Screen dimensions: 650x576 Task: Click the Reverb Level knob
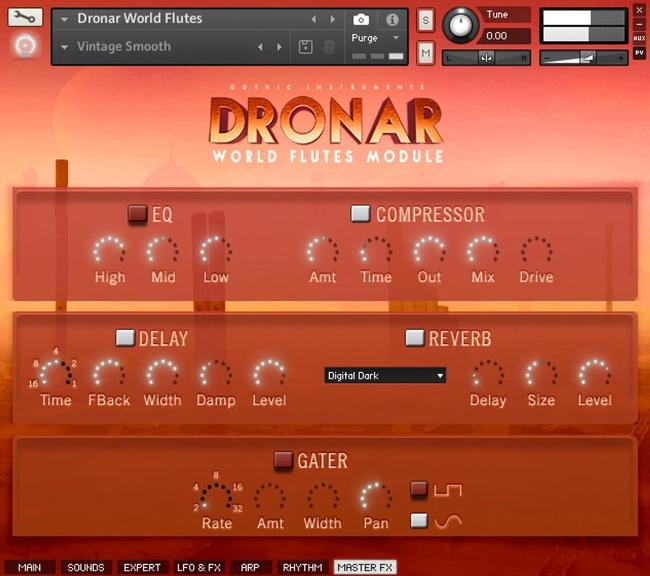(595, 374)
